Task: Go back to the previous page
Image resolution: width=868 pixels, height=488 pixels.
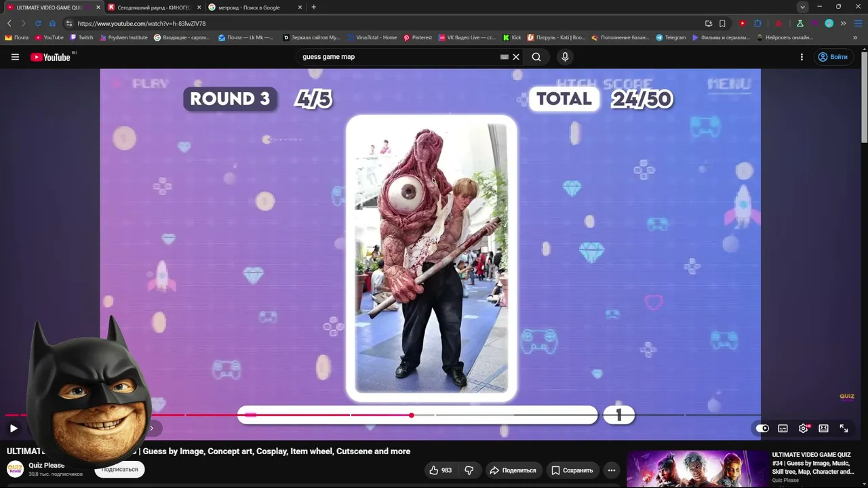Action: [9, 23]
